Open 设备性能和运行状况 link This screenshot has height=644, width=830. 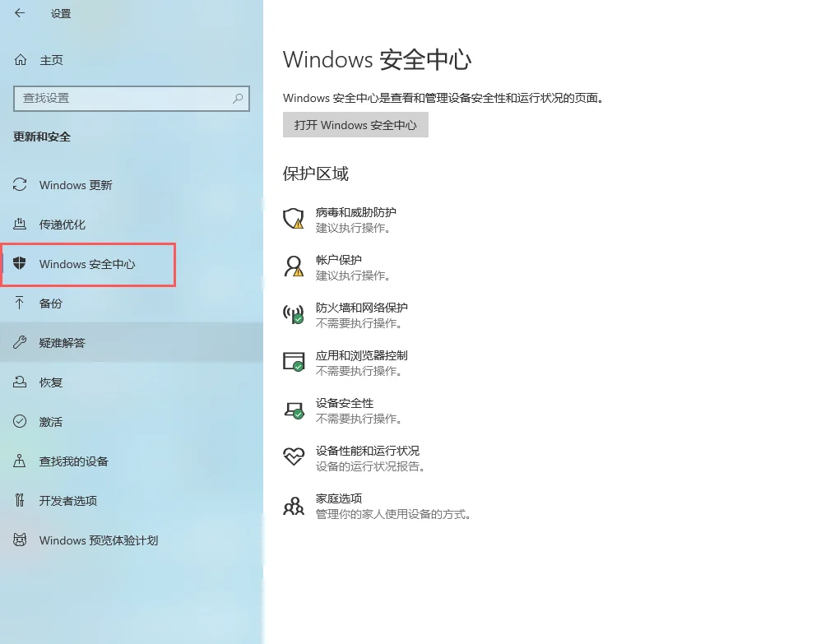tap(368, 451)
